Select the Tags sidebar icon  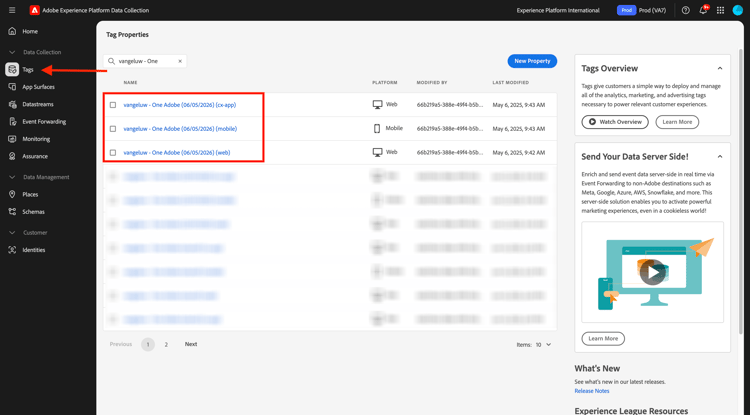pyautogui.click(x=12, y=69)
